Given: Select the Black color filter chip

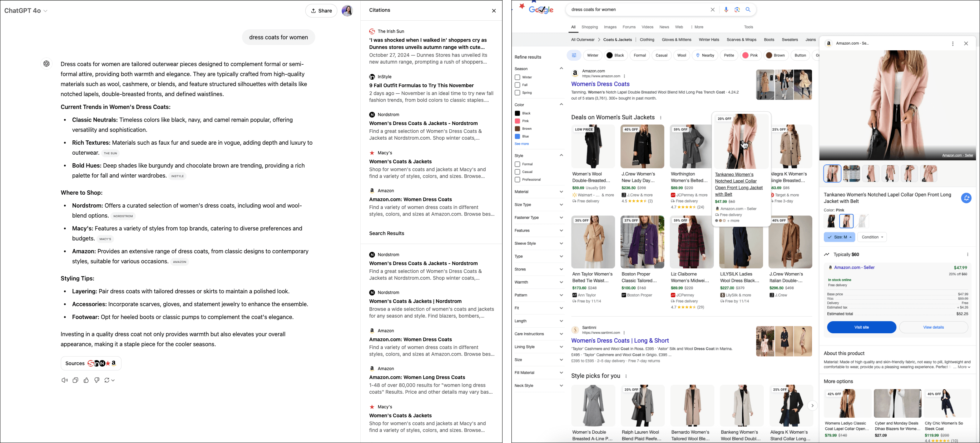Looking at the screenshot, I should click(x=615, y=55).
